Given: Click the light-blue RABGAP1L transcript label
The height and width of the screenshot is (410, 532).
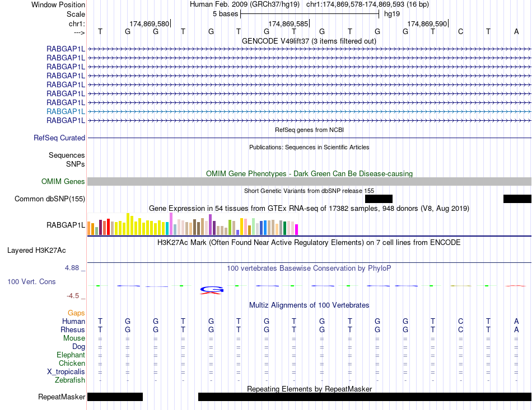Looking at the screenshot, I should point(66,111).
